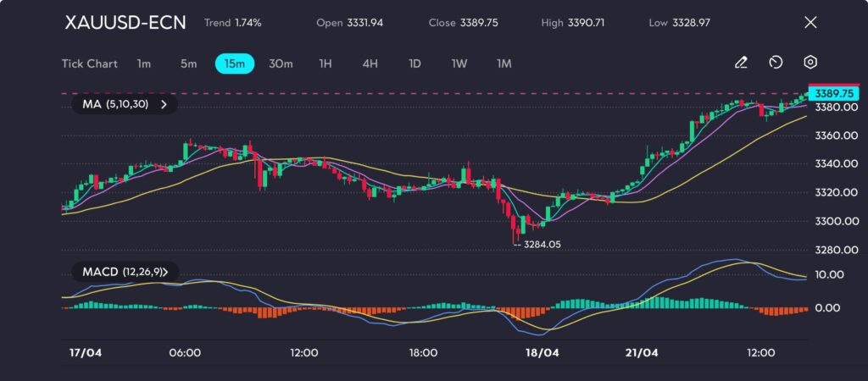Expand the MACD (12,26,9) indicator
Image resolution: width=868 pixels, height=381 pixels.
point(125,272)
